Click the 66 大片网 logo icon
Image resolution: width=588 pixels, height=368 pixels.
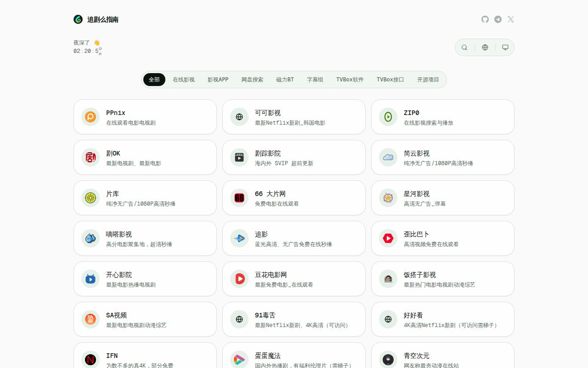tap(239, 198)
